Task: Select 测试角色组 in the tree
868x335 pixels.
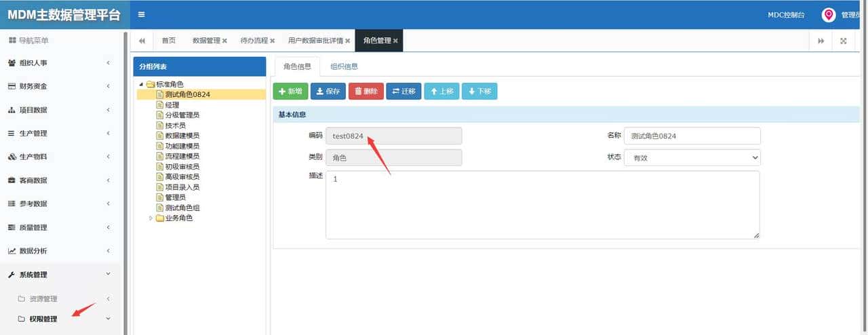Action: click(x=182, y=208)
